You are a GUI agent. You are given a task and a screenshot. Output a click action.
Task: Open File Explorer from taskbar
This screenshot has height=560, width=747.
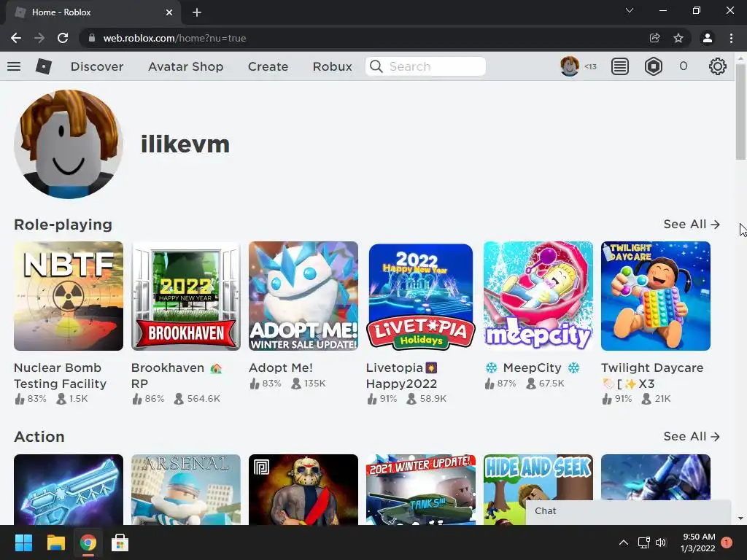pyautogui.click(x=55, y=542)
